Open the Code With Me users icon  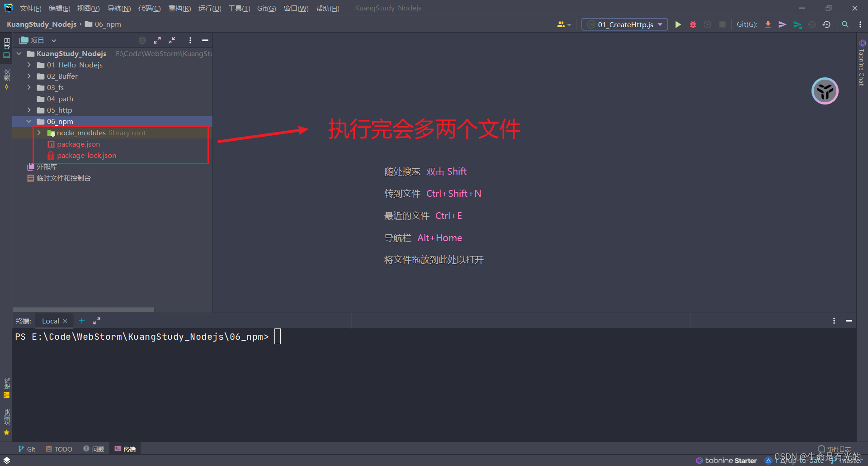coord(564,24)
